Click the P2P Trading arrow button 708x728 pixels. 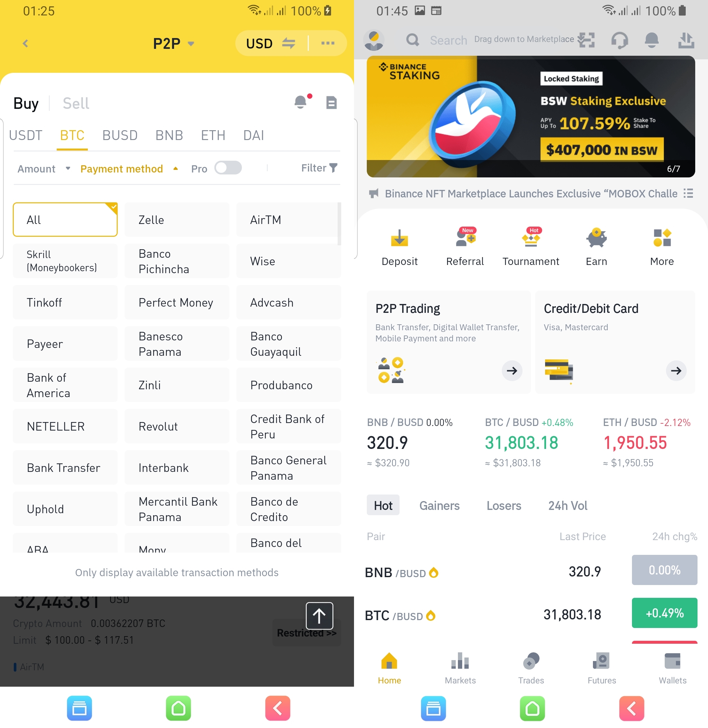pos(513,370)
